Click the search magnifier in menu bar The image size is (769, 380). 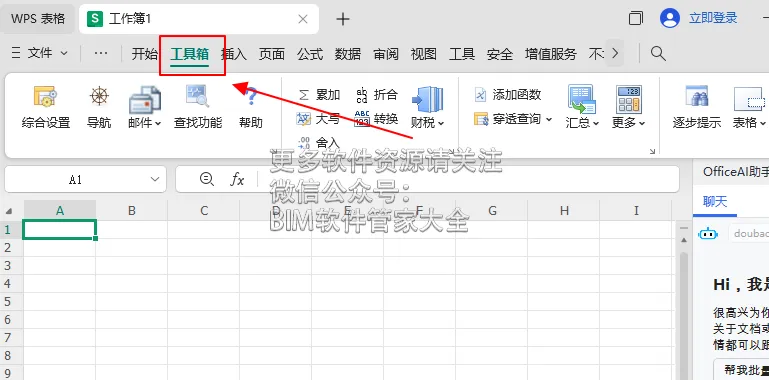(x=658, y=53)
